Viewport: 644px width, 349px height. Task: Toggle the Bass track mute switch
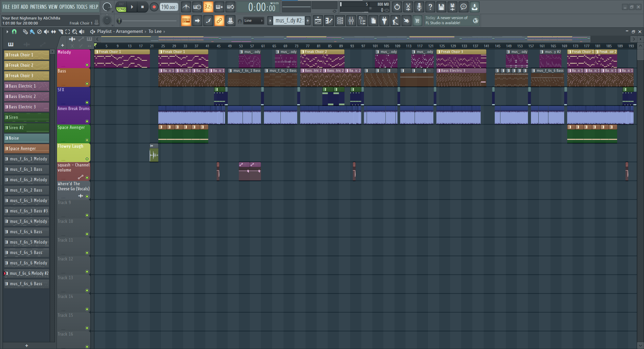pyautogui.click(x=87, y=84)
